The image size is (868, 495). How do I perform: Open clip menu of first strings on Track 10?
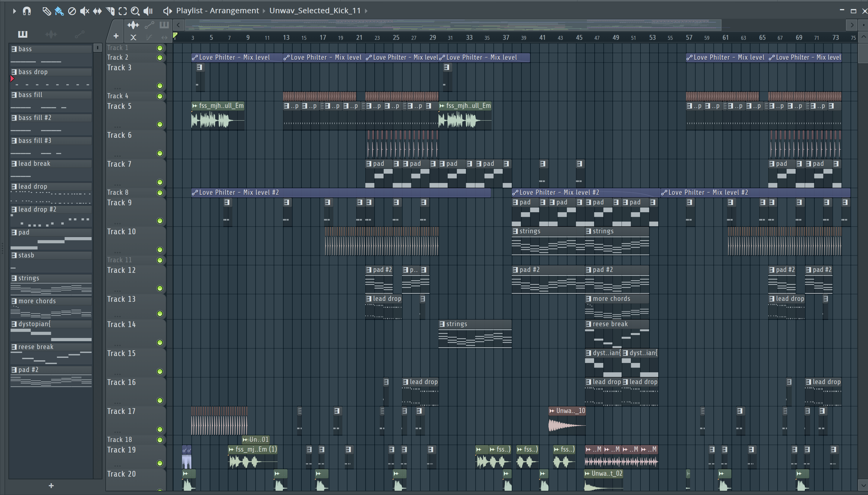tap(515, 232)
